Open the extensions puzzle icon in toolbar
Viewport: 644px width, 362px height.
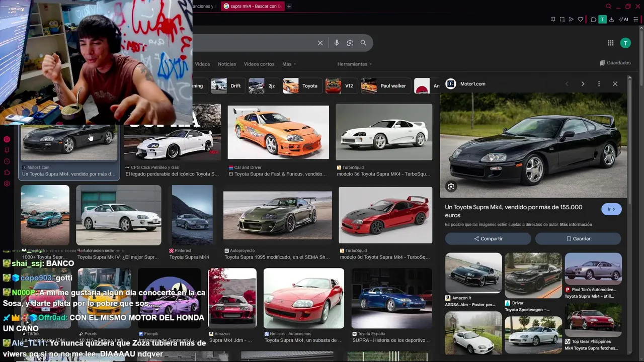click(593, 20)
